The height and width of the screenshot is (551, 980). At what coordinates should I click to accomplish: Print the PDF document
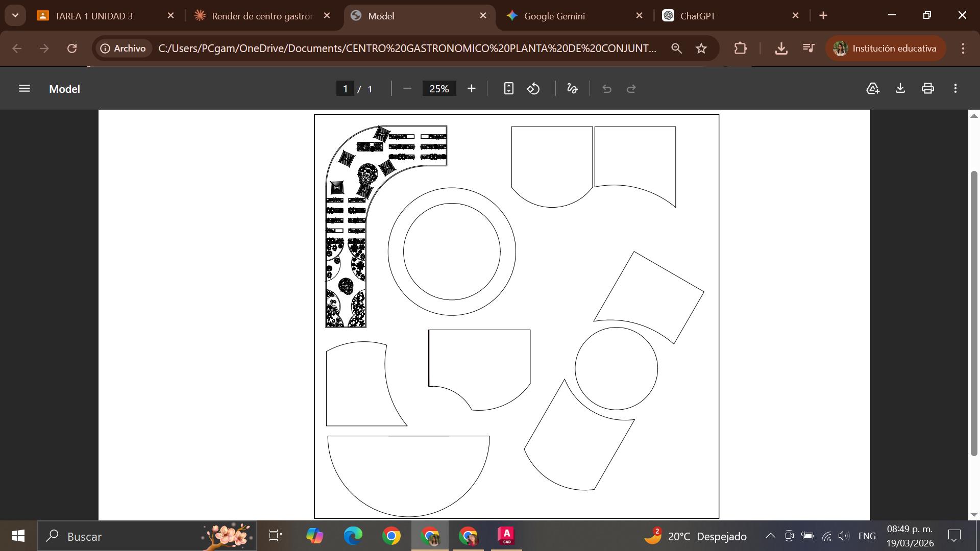[927, 89]
